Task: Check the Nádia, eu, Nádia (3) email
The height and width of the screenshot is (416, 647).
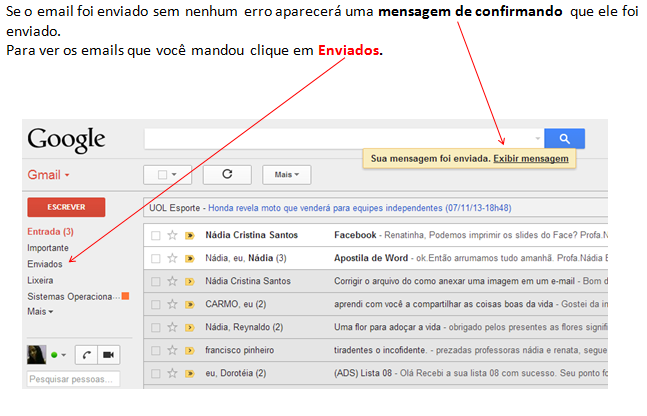Action: (156, 259)
